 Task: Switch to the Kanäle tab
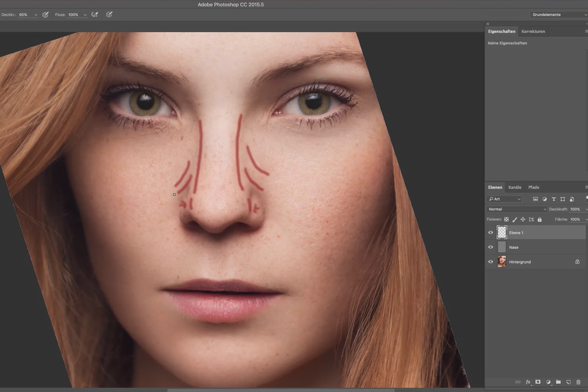514,187
